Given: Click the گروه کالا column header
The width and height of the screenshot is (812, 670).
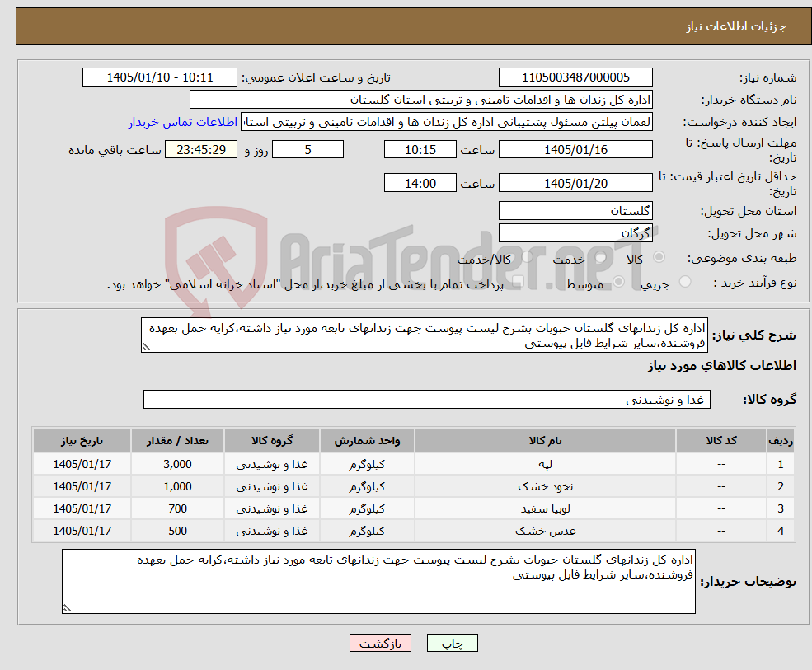Looking at the screenshot, I should [272, 441].
